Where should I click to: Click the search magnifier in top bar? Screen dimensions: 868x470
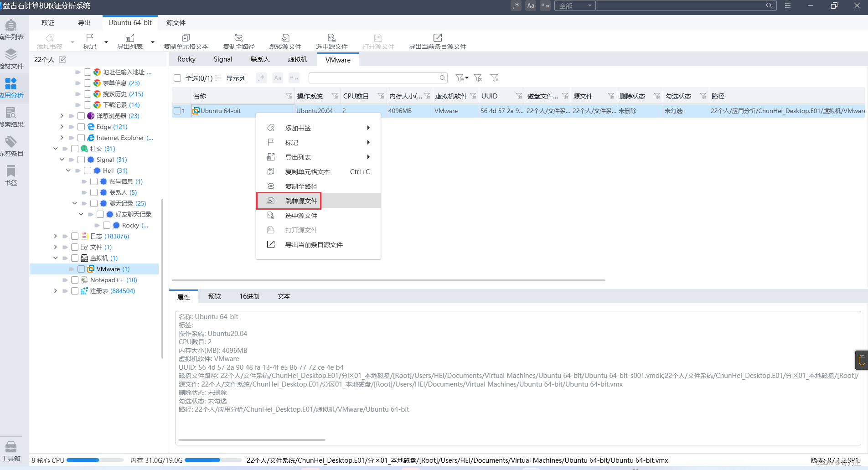pyautogui.click(x=769, y=5)
